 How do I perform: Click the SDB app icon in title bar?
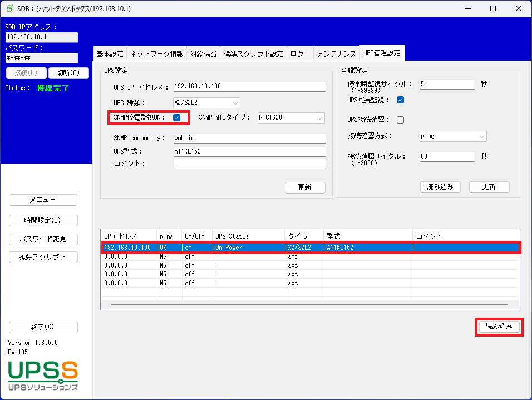9,8
